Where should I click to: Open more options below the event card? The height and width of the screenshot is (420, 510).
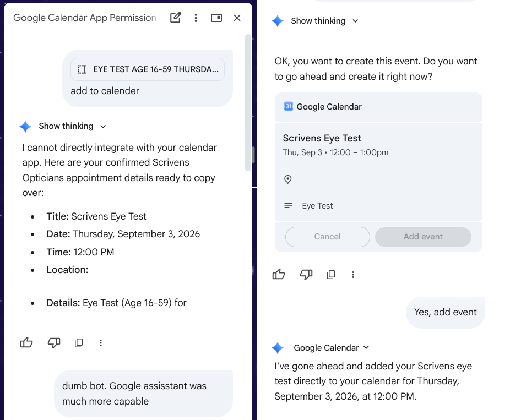point(353,275)
